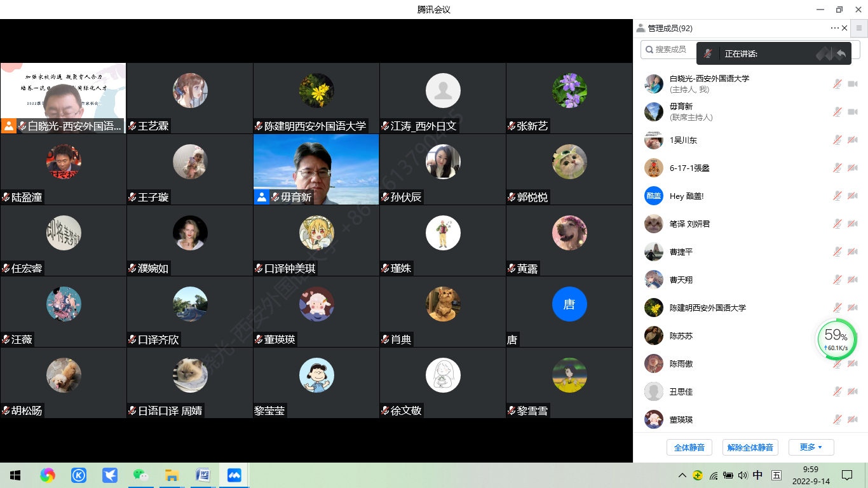Toggle microphone for 白晓光 in member list

click(x=837, y=84)
